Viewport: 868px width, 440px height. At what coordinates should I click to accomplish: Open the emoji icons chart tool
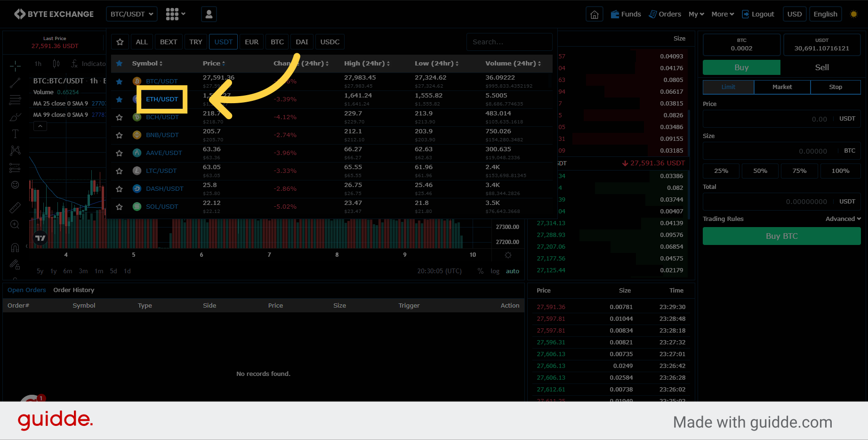click(x=15, y=185)
